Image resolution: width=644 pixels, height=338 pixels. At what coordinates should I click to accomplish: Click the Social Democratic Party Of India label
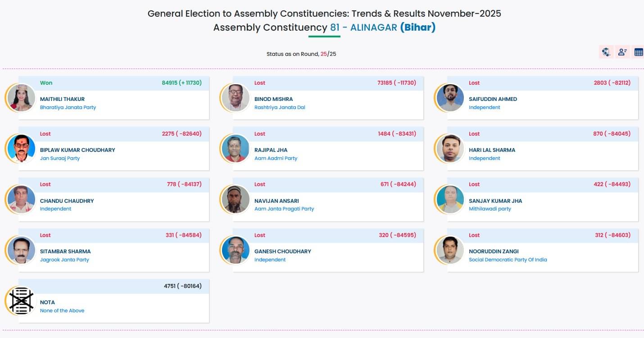(x=508, y=260)
